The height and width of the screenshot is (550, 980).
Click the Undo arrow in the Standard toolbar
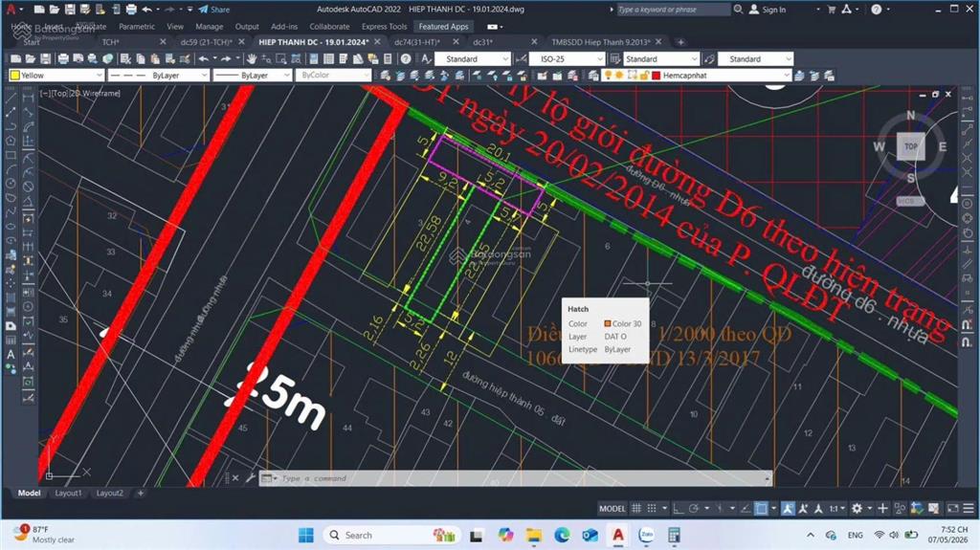(x=204, y=58)
